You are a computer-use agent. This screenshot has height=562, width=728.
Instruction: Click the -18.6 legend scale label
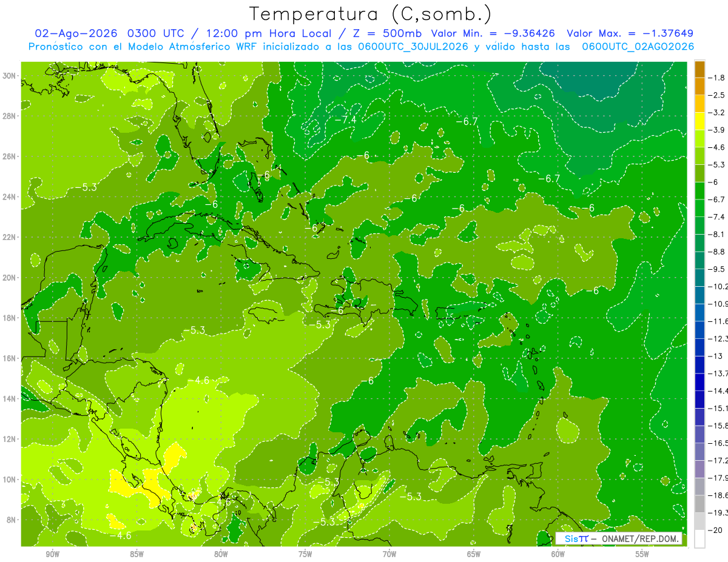(718, 495)
